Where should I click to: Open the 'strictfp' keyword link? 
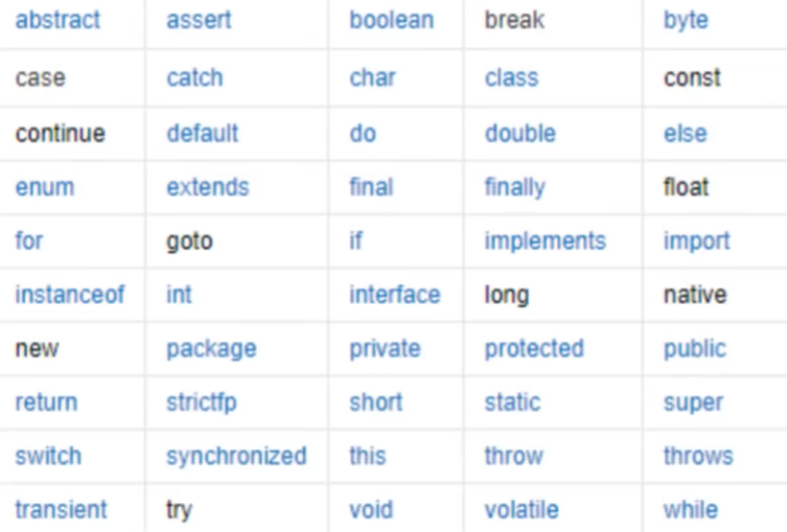(x=201, y=403)
